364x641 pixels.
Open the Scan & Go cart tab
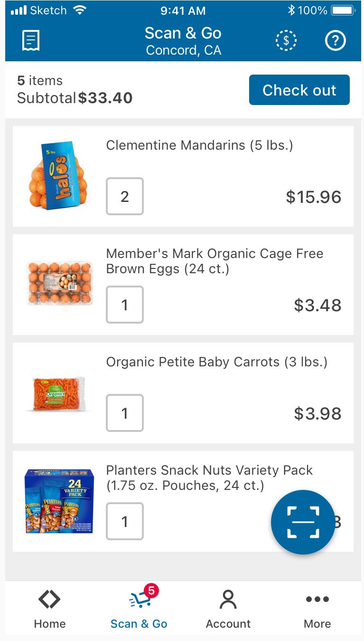click(x=139, y=608)
